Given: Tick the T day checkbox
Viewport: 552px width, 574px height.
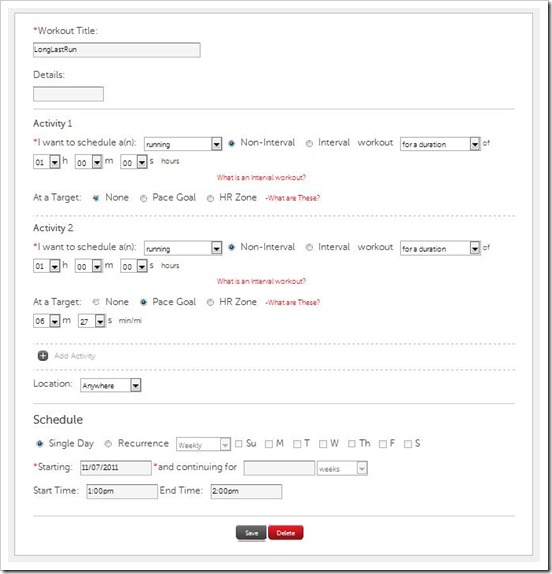Looking at the screenshot, I should point(297,444).
